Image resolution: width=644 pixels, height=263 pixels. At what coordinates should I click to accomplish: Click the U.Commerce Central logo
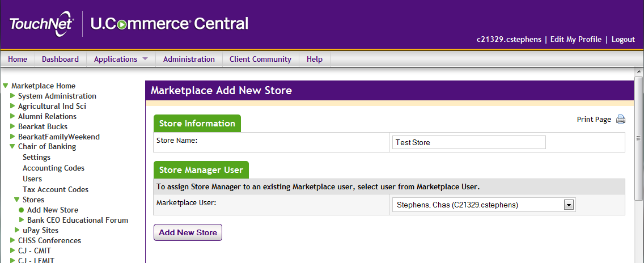[169, 23]
